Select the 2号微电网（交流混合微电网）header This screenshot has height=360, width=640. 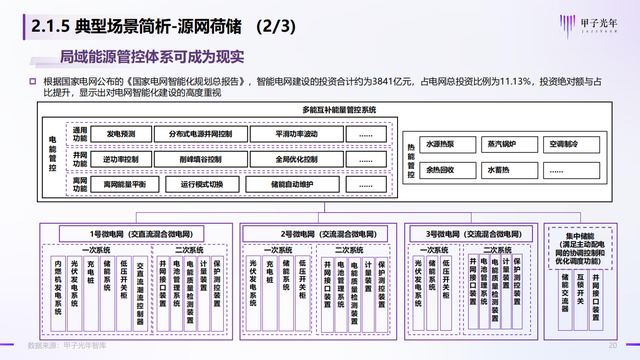tap(315, 234)
